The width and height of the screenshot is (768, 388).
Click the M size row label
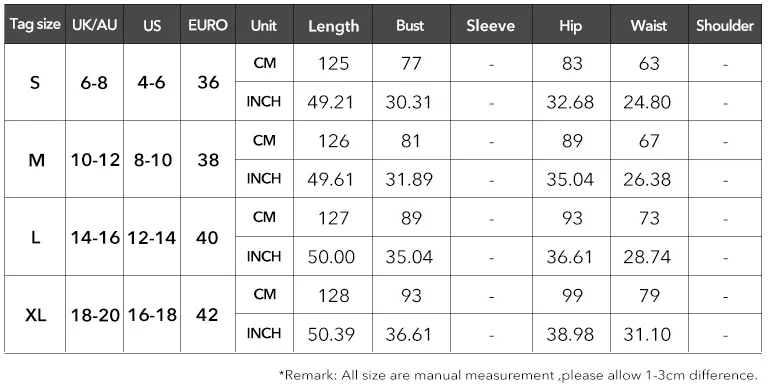coord(35,160)
